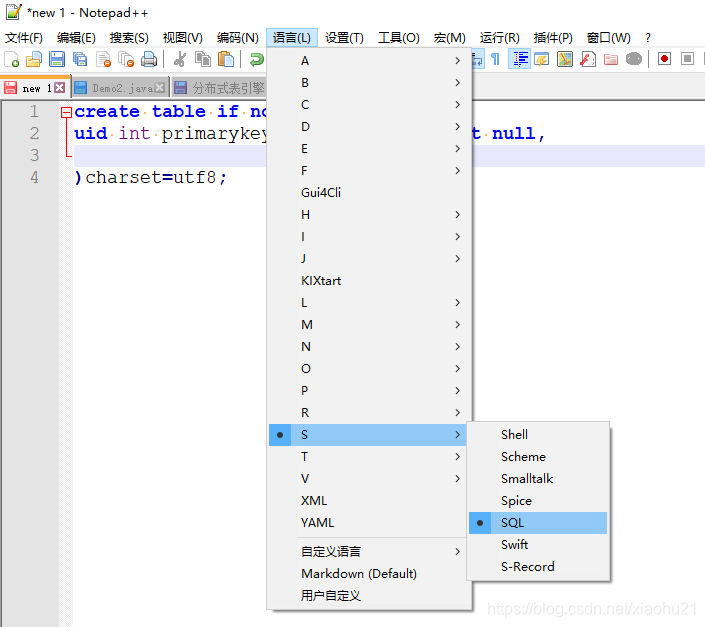Open the Document Map toolbar icon
The image size is (705, 627).
point(565,59)
